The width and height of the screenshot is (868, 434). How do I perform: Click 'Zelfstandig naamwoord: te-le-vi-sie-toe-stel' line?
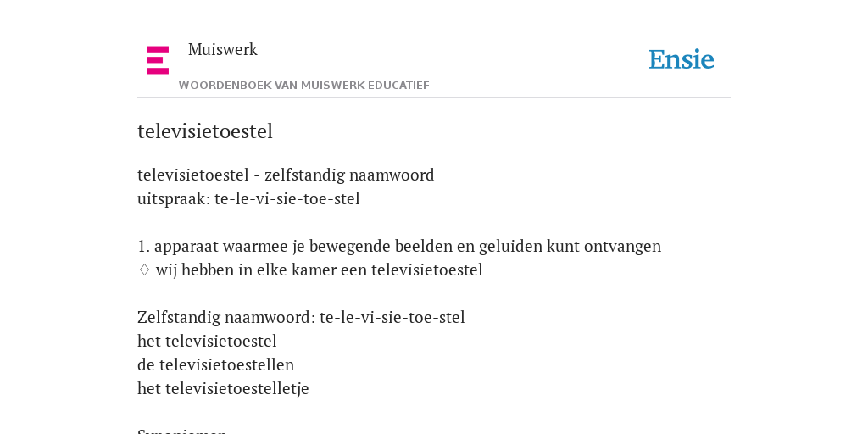pyautogui.click(x=301, y=317)
